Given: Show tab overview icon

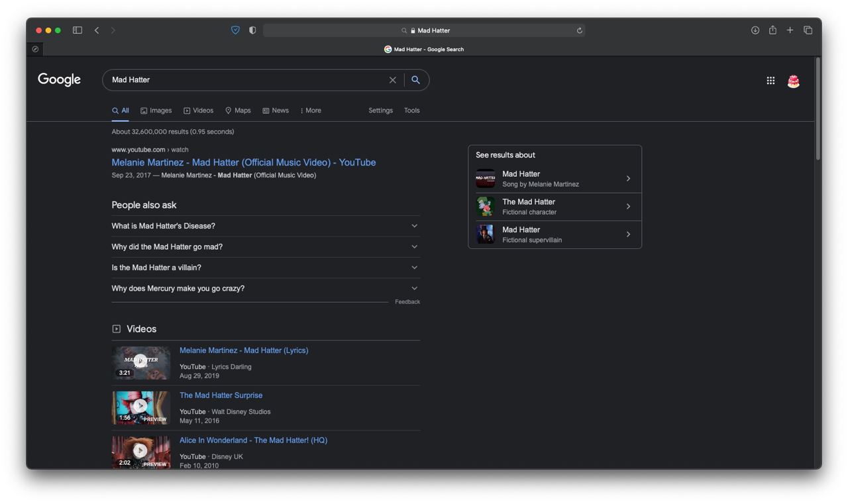Looking at the screenshot, I should click(808, 30).
